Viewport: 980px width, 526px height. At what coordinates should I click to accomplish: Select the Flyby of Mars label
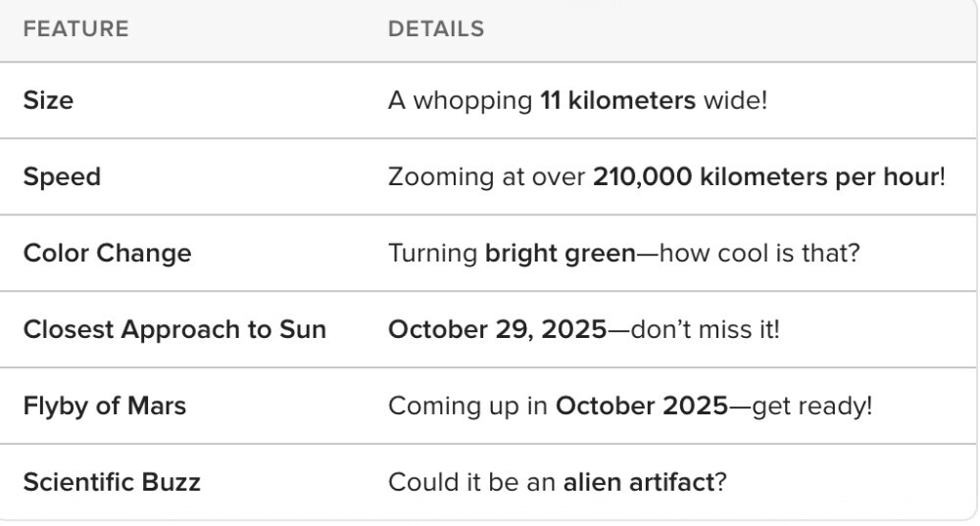pyautogui.click(x=105, y=406)
